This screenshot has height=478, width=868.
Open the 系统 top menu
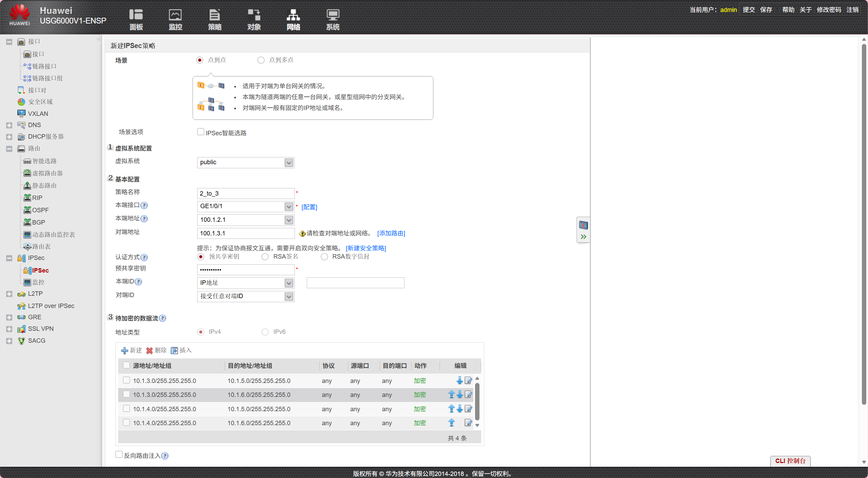coord(333,15)
